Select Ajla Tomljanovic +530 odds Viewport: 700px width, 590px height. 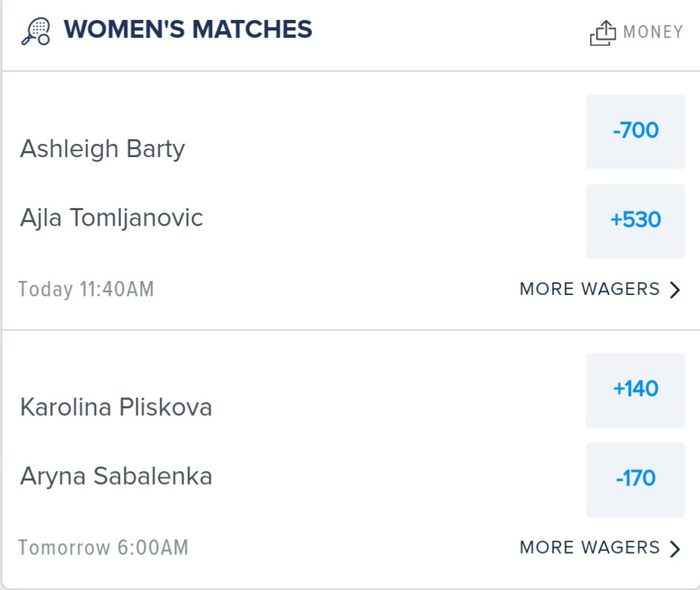click(x=635, y=221)
